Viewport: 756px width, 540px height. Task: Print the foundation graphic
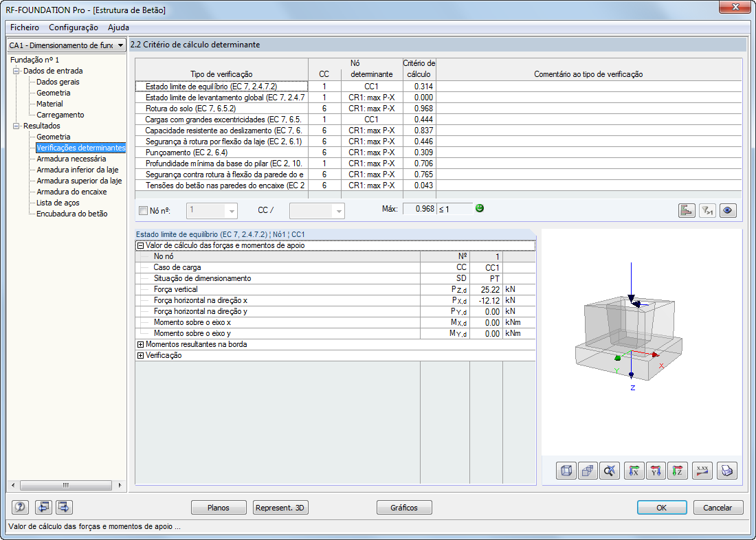point(727,471)
